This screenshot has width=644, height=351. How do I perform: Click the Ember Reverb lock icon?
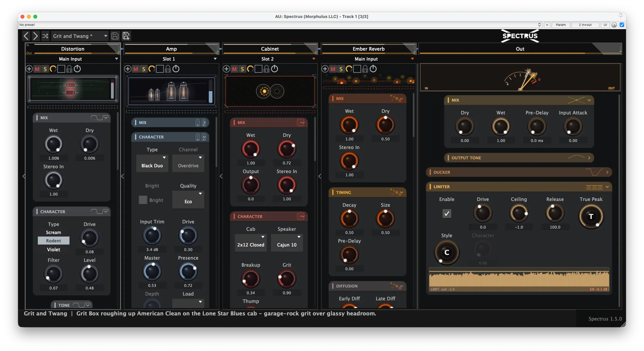[365, 69]
